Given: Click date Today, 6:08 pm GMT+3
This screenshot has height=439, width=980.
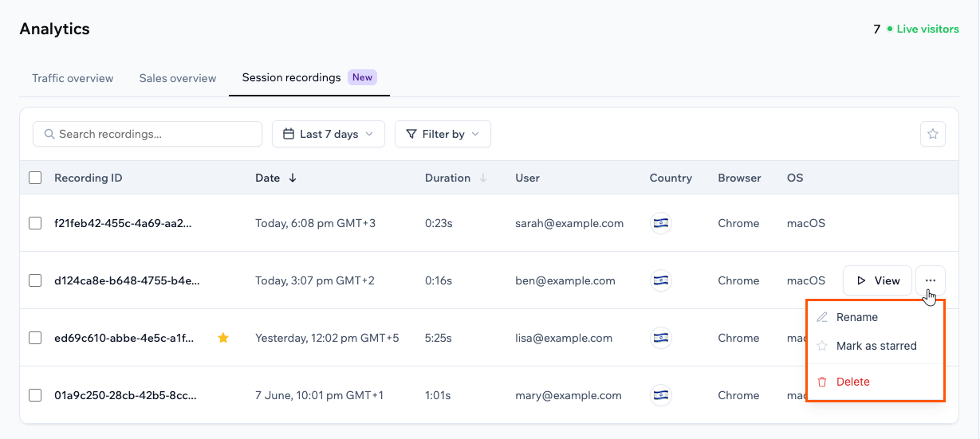Looking at the screenshot, I should tap(316, 223).
